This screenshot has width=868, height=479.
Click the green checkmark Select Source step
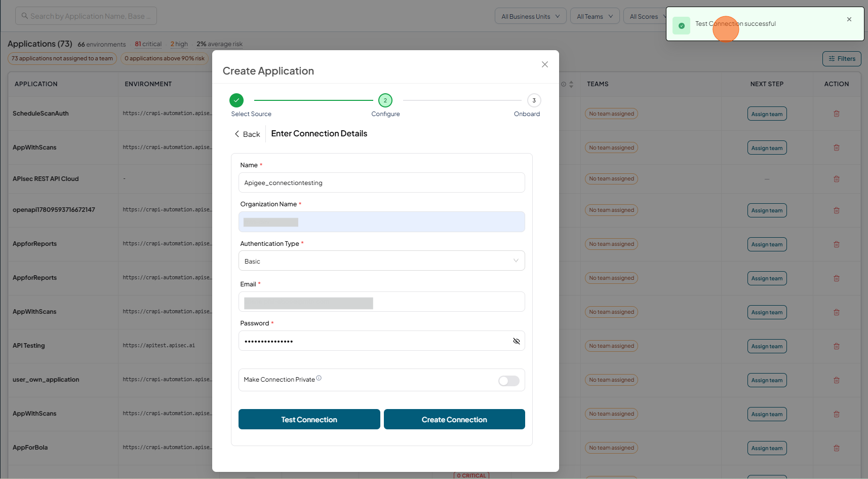[236, 100]
